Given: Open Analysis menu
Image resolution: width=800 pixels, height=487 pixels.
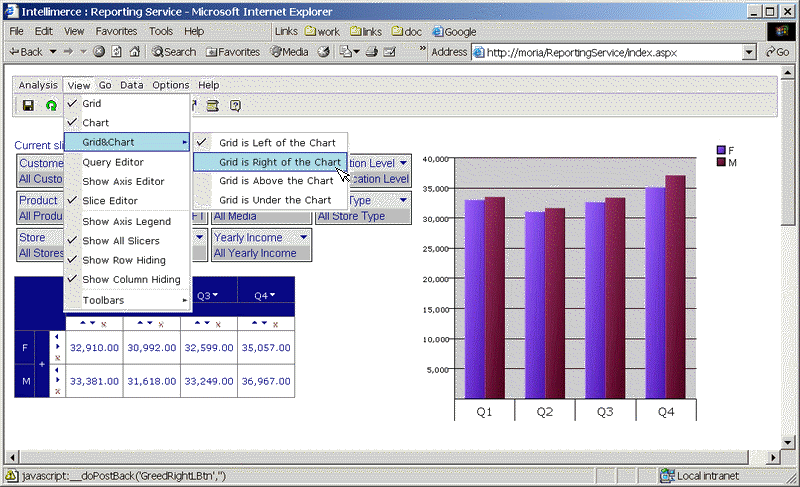Looking at the screenshot, I should 38,85.
